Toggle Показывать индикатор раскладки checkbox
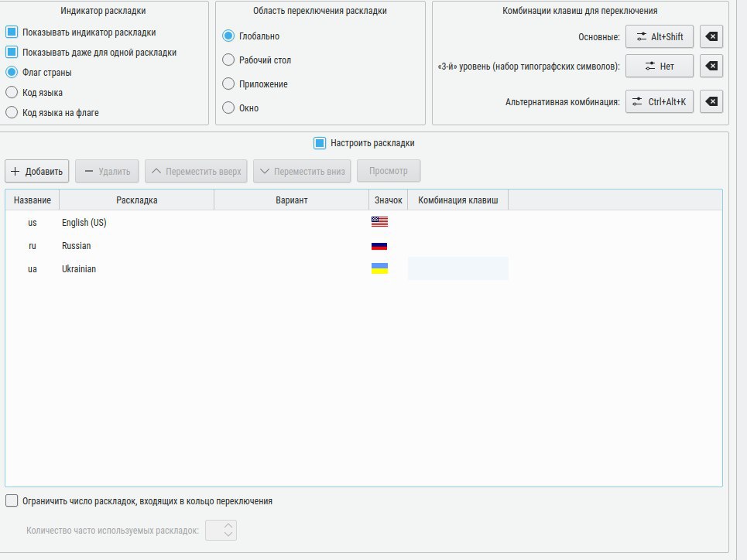Viewport: 747px width, 560px height. point(12,32)
